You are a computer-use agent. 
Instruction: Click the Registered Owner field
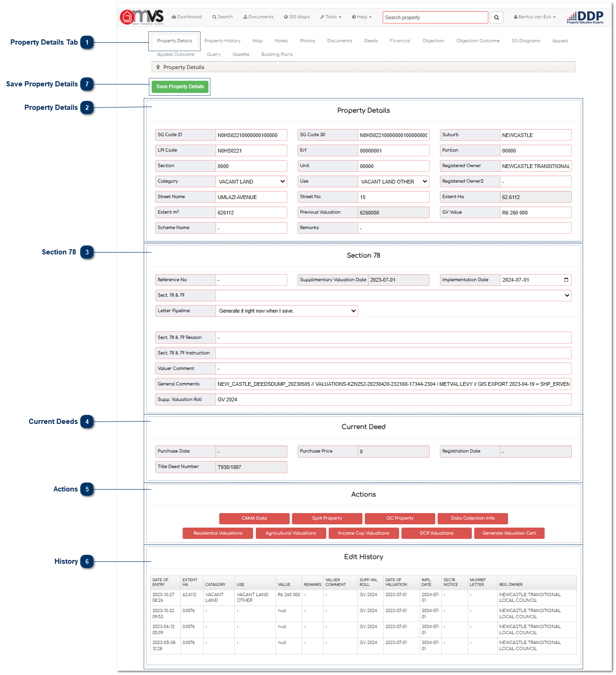point(536,166)
